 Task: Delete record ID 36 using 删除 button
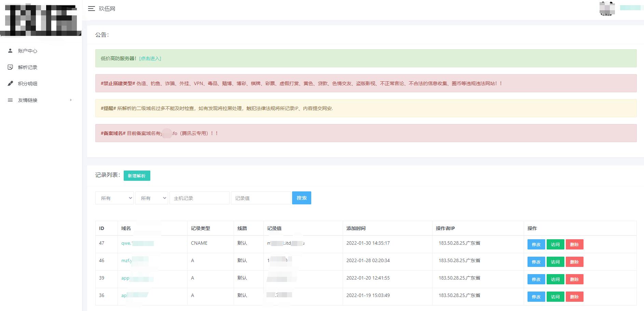pos(574,297)
